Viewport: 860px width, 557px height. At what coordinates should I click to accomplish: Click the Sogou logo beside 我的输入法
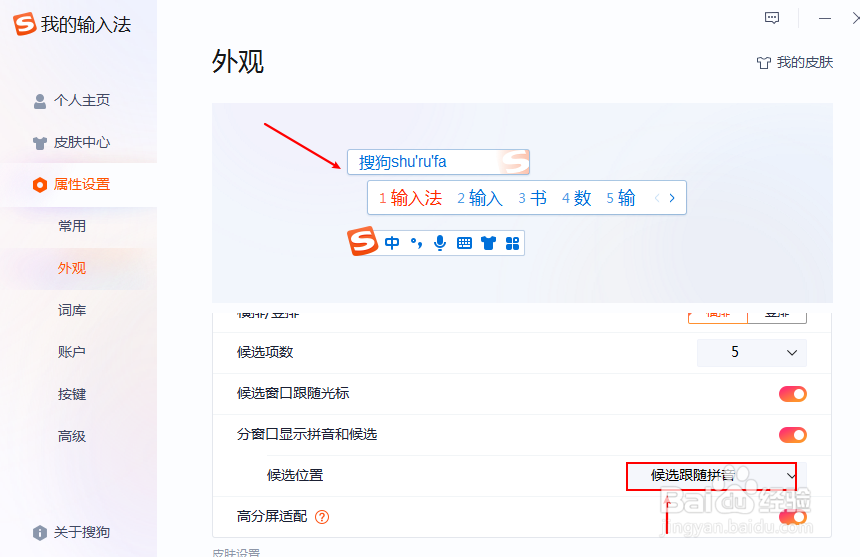pos(25,24)
